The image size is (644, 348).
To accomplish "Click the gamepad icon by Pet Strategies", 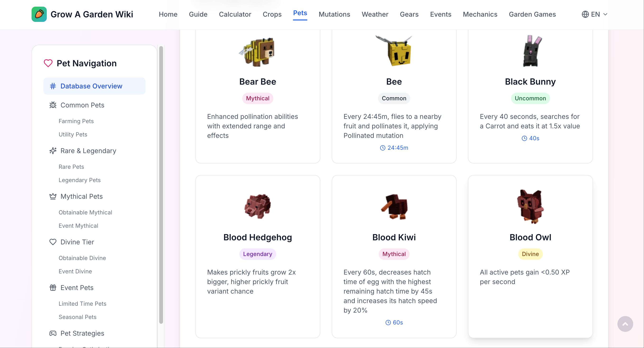I will click(x=53, y=333).
